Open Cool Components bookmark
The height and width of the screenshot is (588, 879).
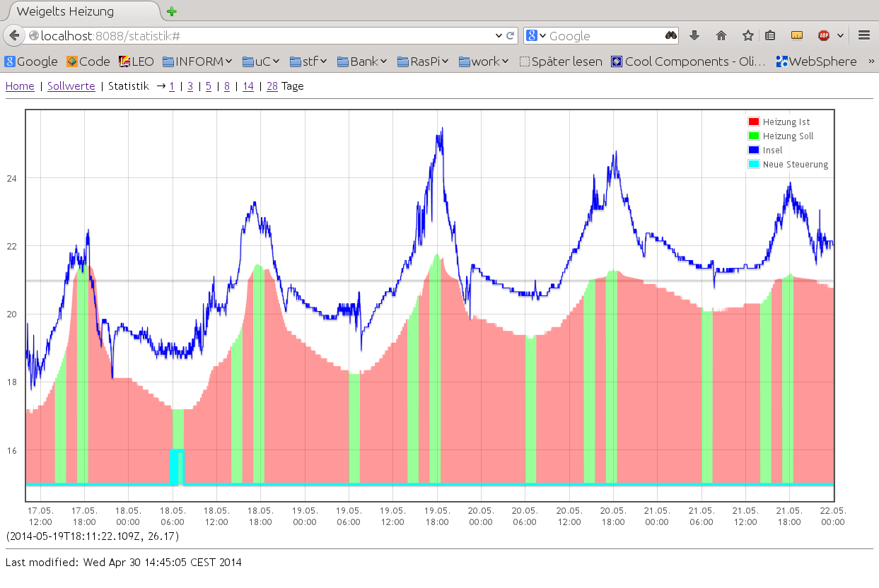[688, 61]
